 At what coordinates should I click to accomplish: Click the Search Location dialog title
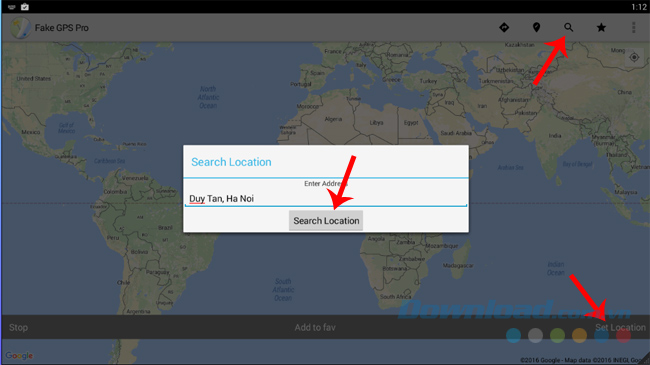[231, 162]
